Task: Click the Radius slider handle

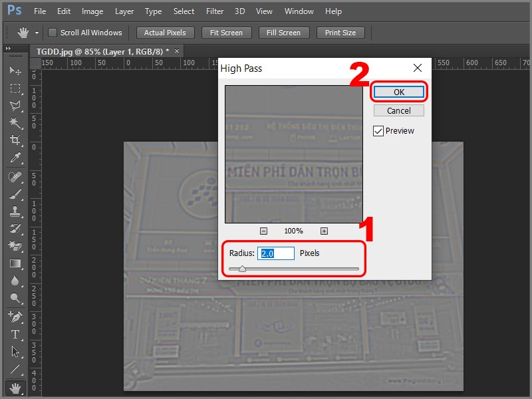Action: (x=242, y=269)
